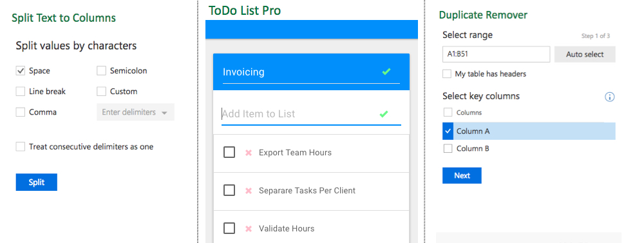Enable the Semicolon checkbox

[x=102, y=71]
